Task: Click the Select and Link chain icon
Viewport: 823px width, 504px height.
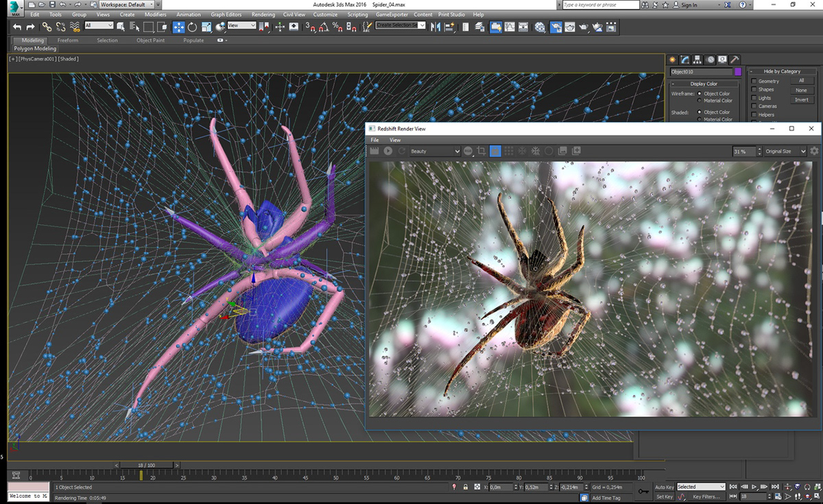Action: pos(47,27)
